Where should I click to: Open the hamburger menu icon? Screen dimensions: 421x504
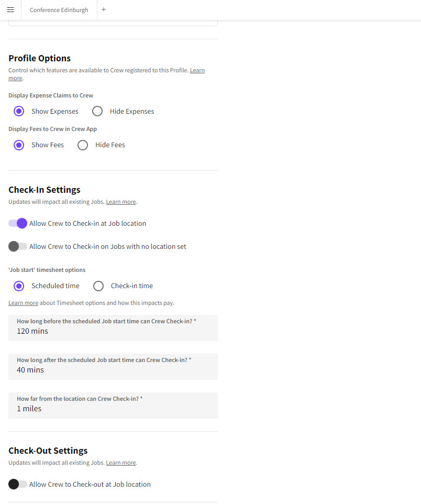[x=10, y=10]
